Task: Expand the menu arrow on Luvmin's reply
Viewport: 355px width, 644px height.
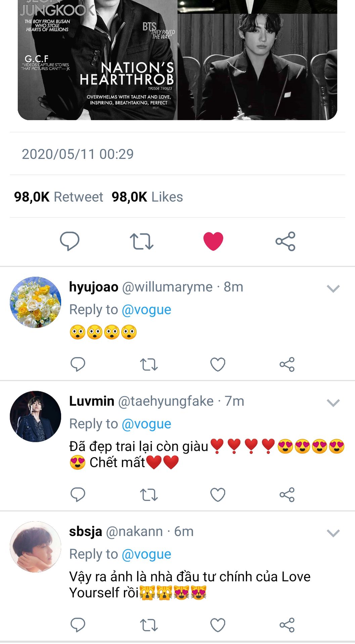Action: click(333, 402)
